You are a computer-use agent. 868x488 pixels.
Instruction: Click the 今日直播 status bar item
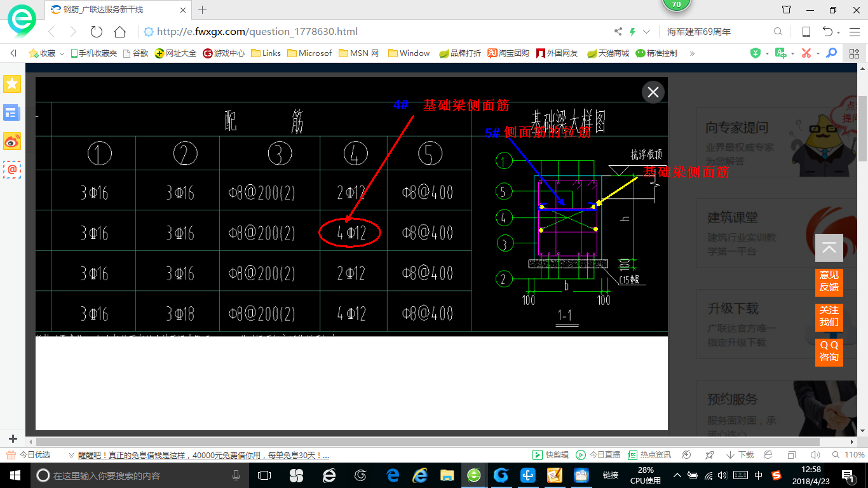[598, 455]
